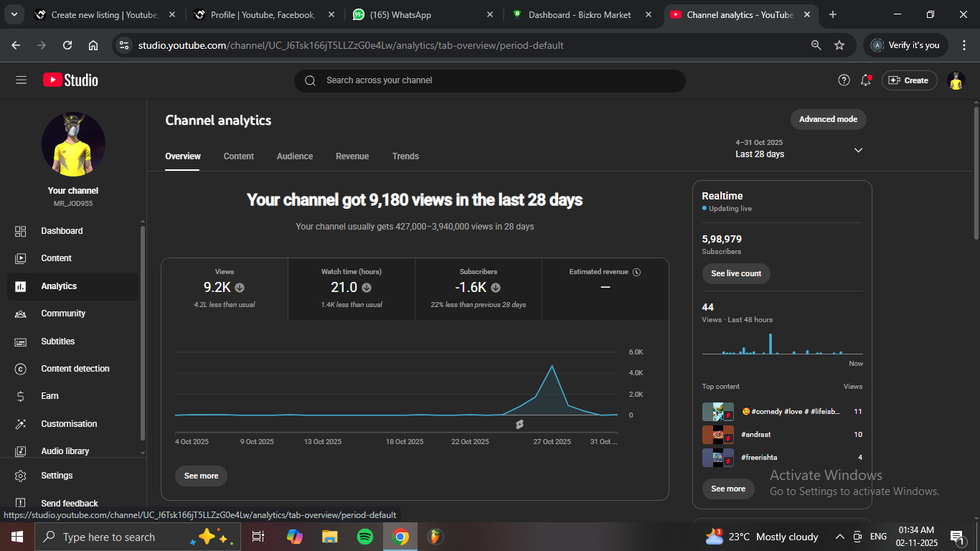Click the Customisation sidebar item
The image size is (980, 551).
point(69,424)
